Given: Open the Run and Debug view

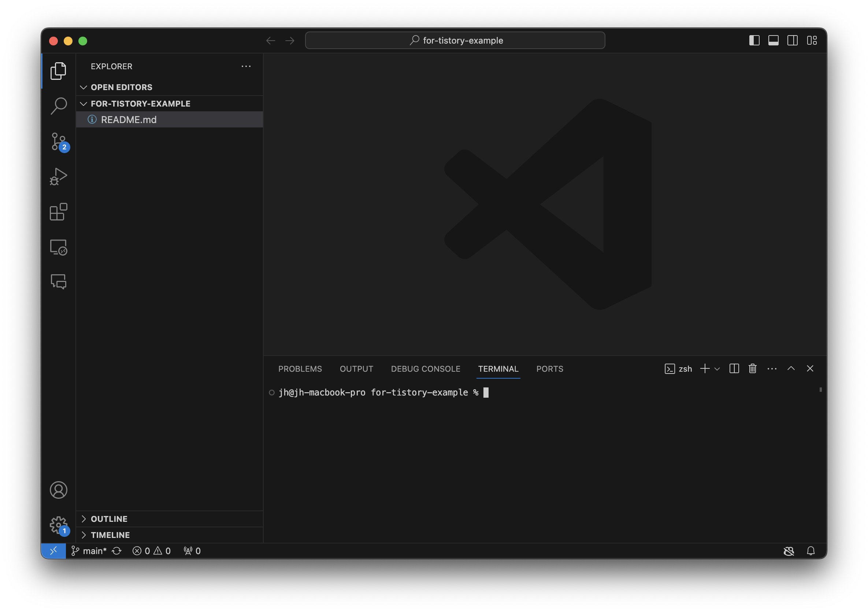Looking at the screenshot, I should point(59,177).
